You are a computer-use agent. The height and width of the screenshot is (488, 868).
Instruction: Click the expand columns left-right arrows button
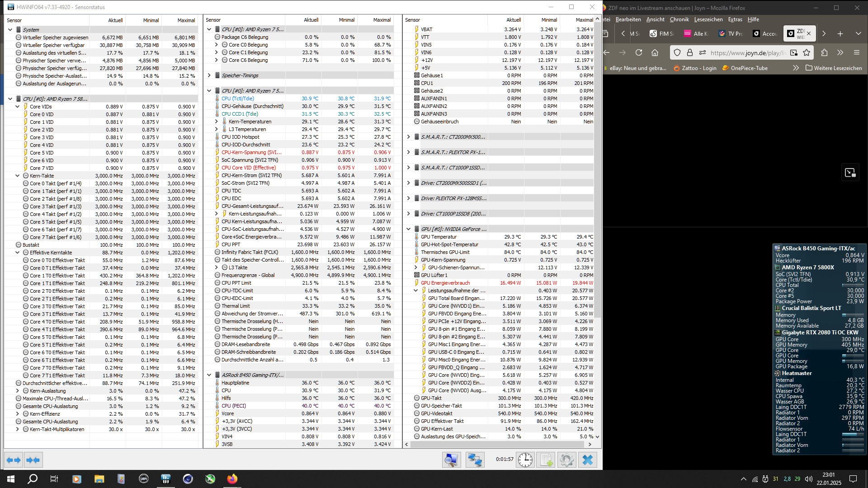[x=14, y=460]
